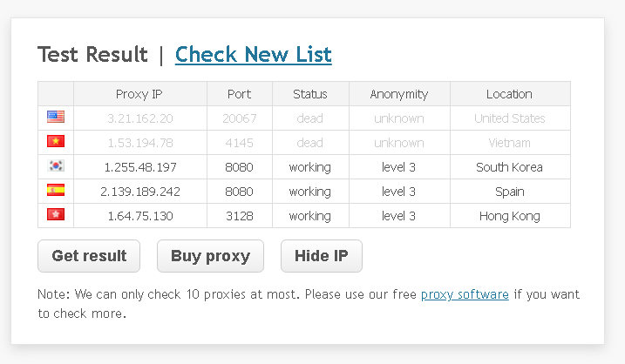625x364 pixels.
Task: Click dead proxy IP 3.21.162.20
Action: (139, 118)
